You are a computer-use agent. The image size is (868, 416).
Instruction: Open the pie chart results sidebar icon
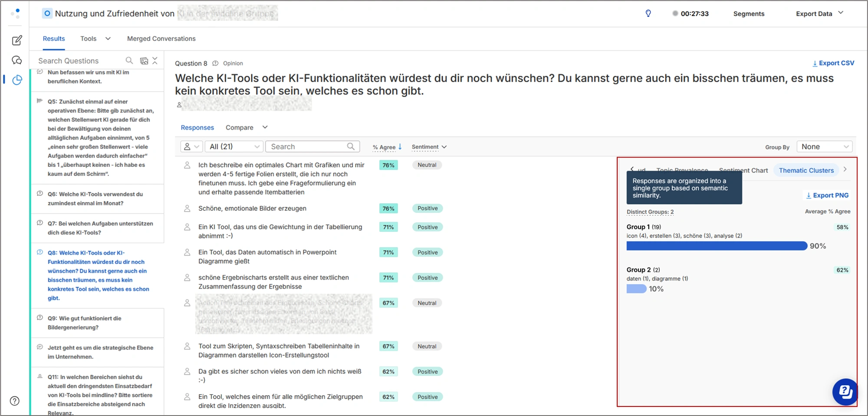(x=17, y=80)
